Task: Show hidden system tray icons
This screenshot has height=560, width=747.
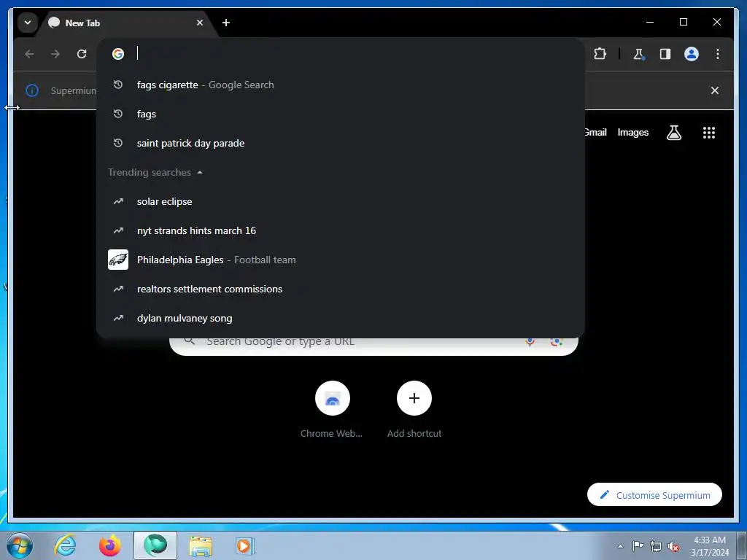Action: (620, 546)
